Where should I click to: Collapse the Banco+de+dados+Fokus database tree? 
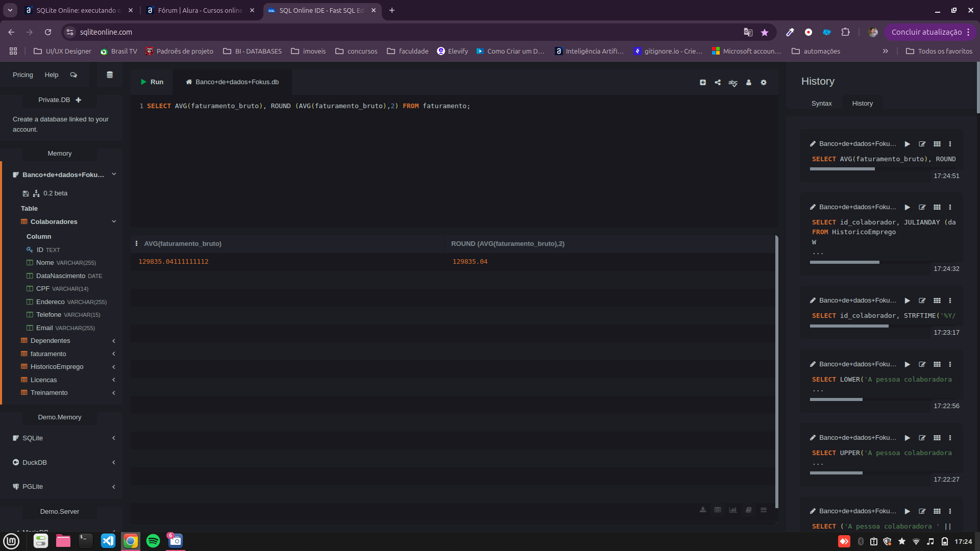pyautogui.click(x=114, y=174)
